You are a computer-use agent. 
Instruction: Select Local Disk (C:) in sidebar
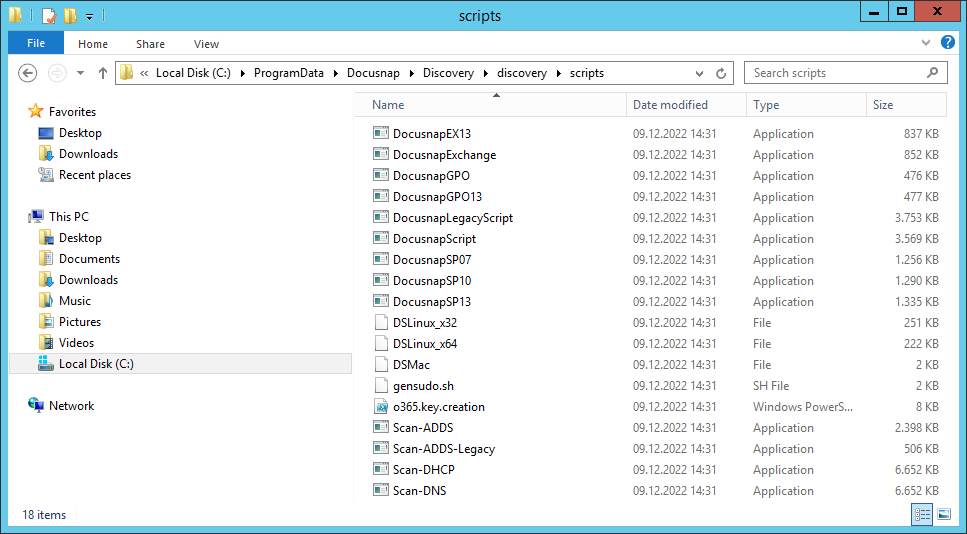tap(180, 363)
